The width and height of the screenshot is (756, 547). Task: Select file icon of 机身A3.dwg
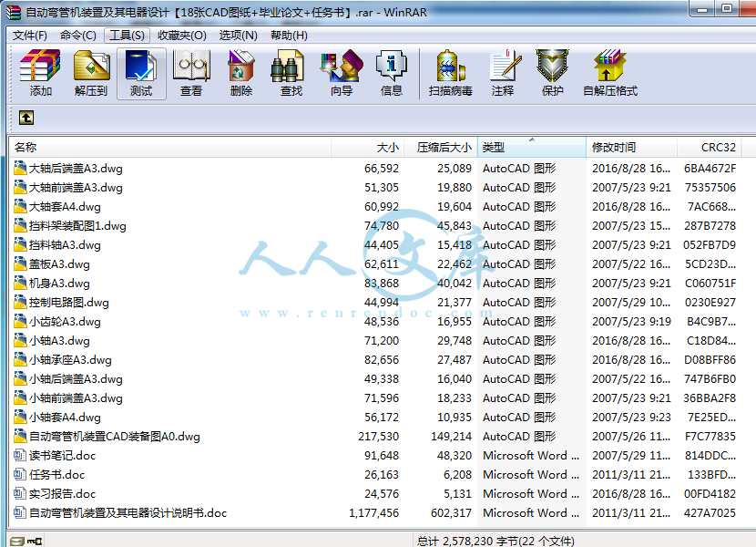click(x=20, y=283)
